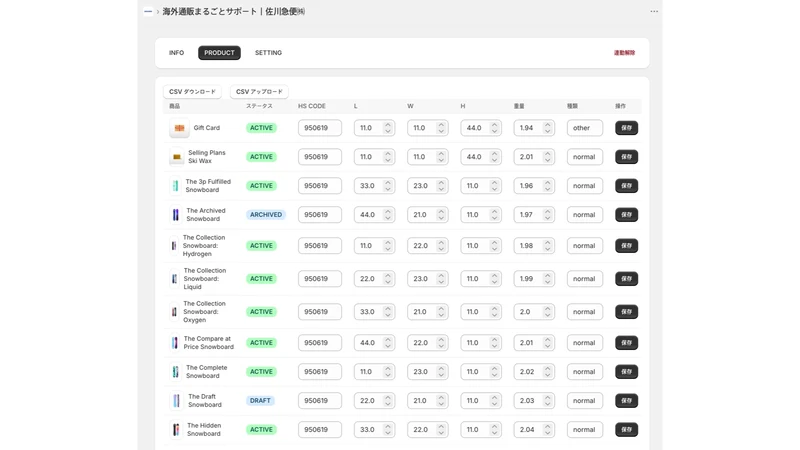Click H stepper for Selling Plans Ski Wax
The width and height of the screenshot is (800, 450).
(494, 157)
